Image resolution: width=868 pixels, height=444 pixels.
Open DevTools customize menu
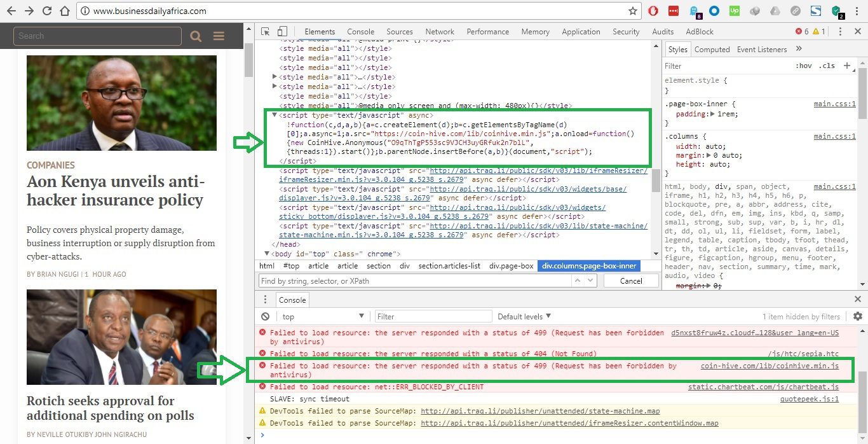point(840,31)
